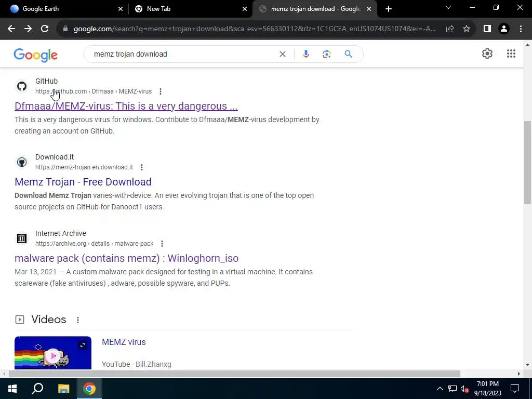This screenshot has height=399, width=532.
Task: Click the scroll right arrow
Action: [519, 374]
